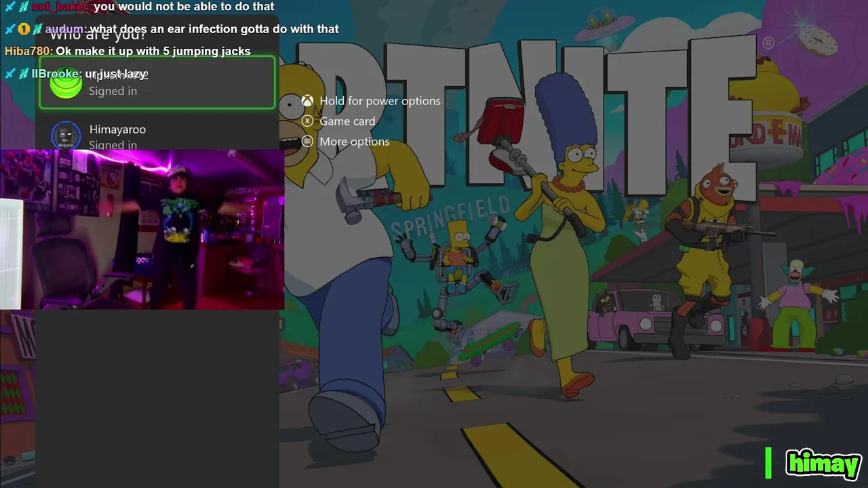Click the number badge beside audum
The image size is (868, 488).
(x=24, y=29)
